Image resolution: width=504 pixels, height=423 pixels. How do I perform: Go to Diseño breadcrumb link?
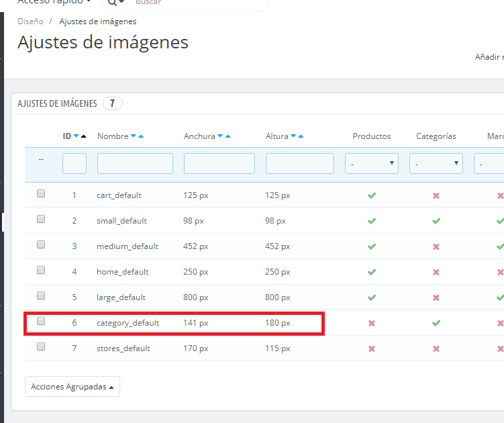point(30,21)
